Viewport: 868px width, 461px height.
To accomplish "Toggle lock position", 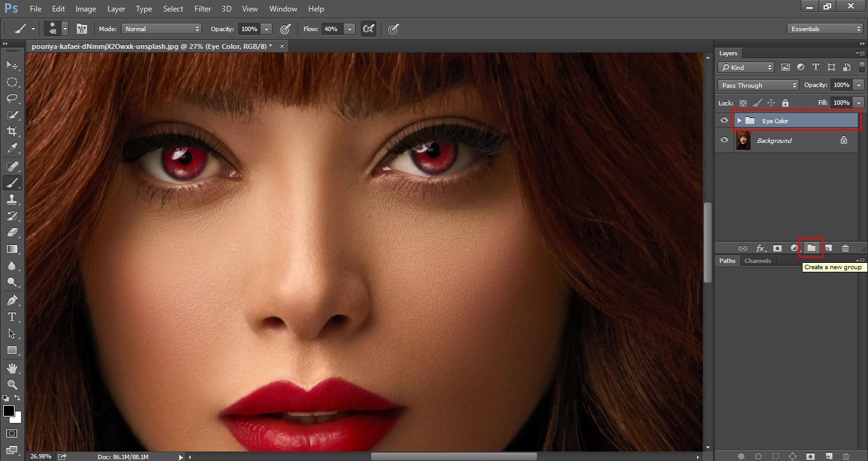I will click(771, 103).
